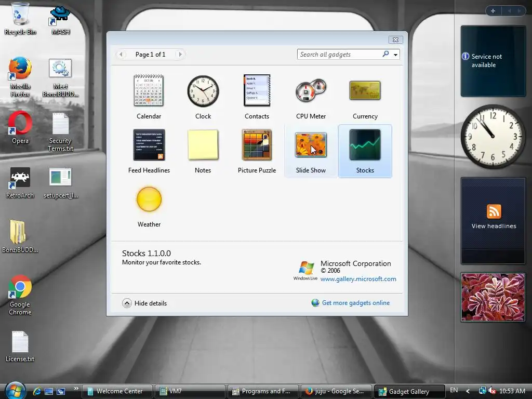
Task: Choose the Notes gadget
Action: coord(203,145)
